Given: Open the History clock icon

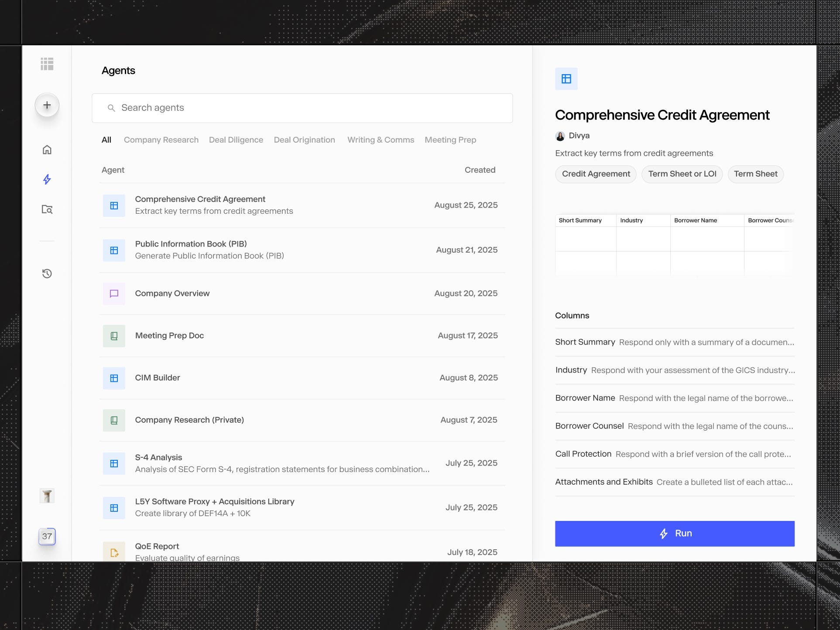Looking at the screenshot, I should point(47,274).
